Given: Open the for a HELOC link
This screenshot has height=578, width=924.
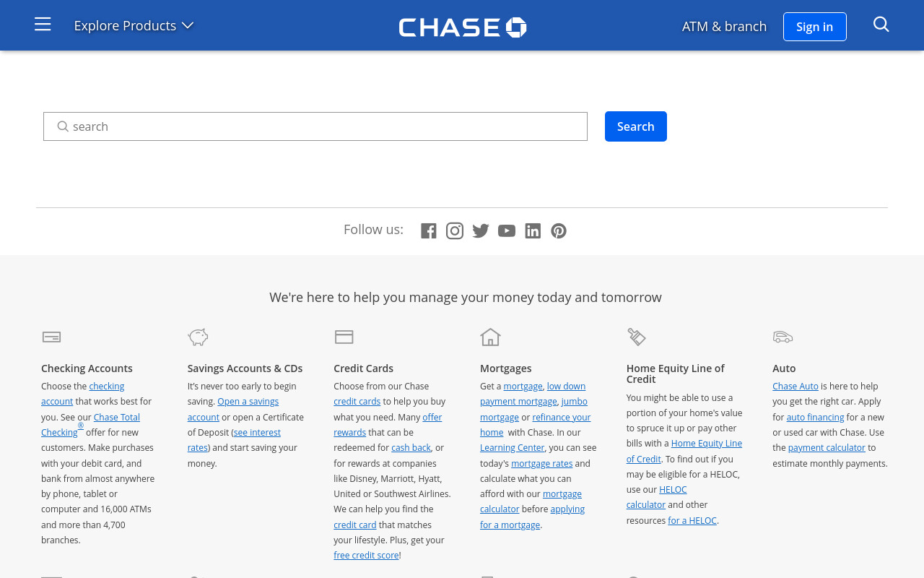Looking at the screenshot, I should click(692, 521).
